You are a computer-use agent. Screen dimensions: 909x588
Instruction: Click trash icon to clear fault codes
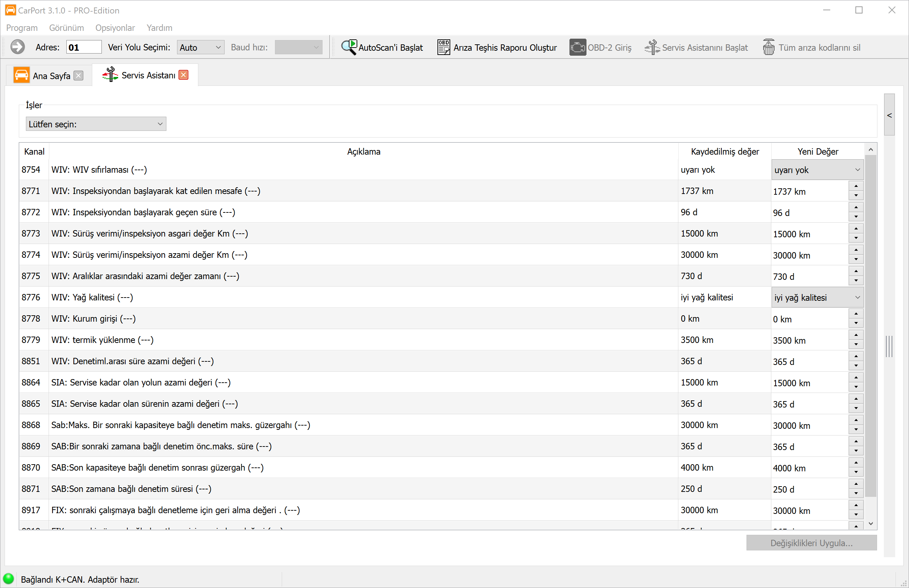[768, 48]
